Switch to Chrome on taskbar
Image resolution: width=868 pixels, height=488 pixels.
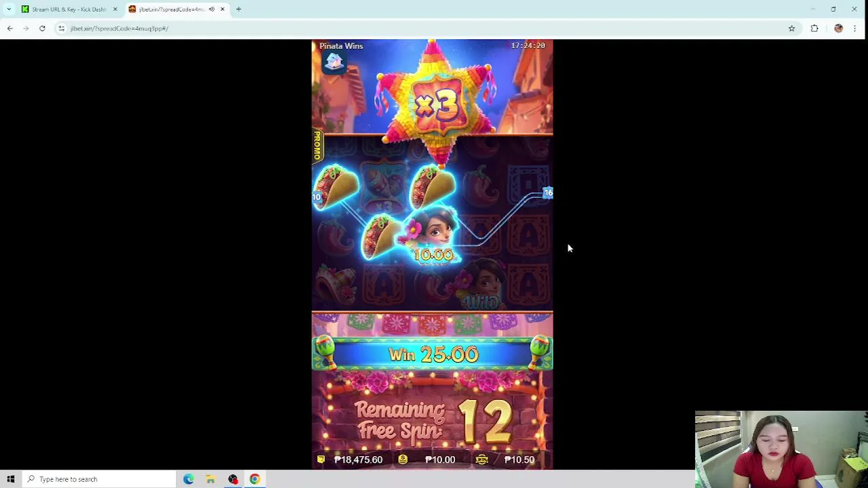coord(255,479)
